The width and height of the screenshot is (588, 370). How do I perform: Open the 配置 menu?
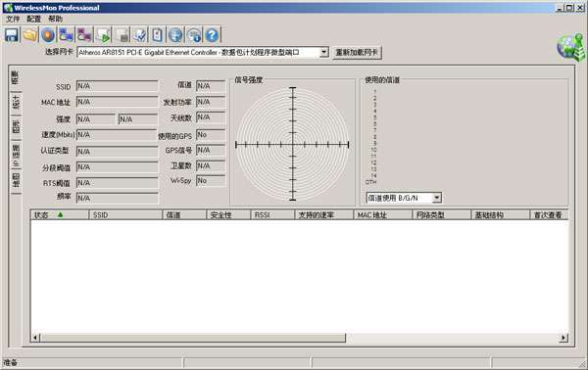click(33, 19)
